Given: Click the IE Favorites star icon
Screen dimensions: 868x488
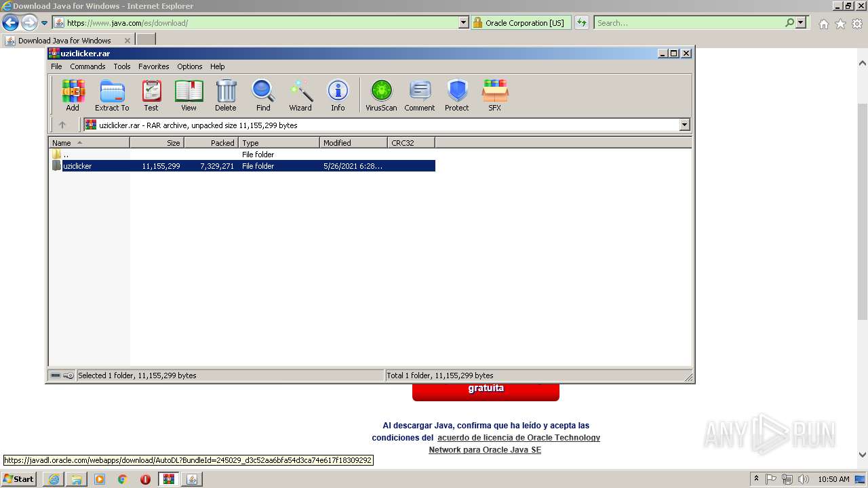Looking at the screenshot, I should (840, 24).
